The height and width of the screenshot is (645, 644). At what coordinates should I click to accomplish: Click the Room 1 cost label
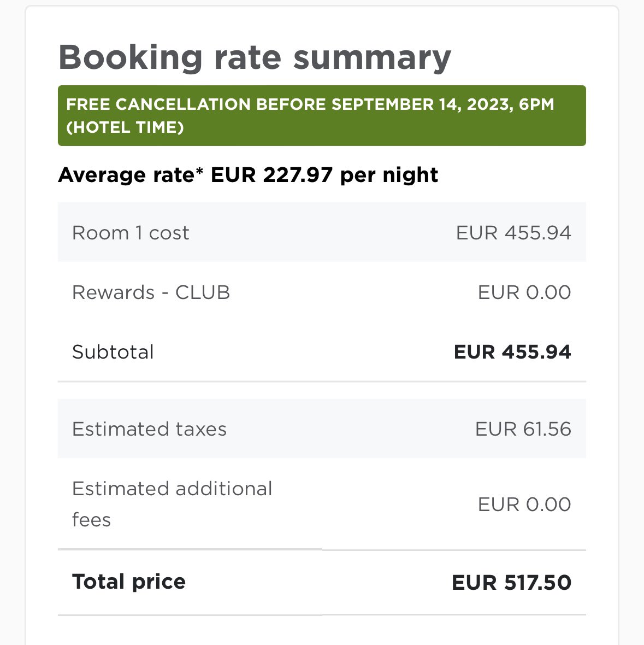[x=131, y=233]
